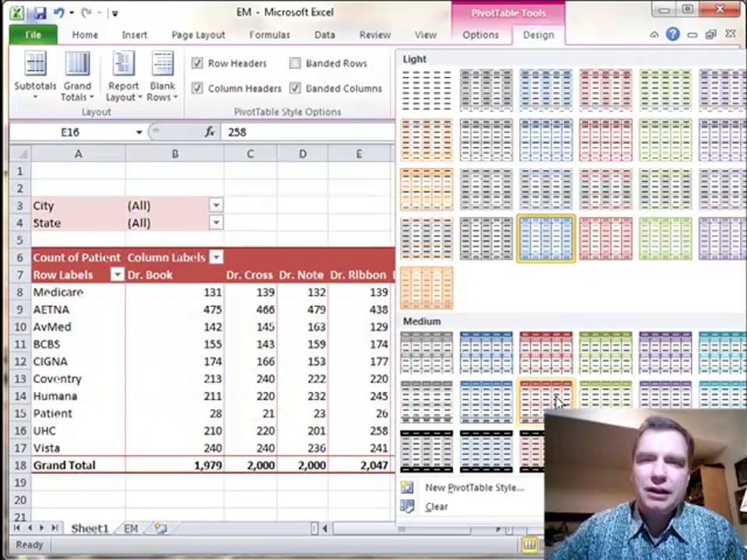
Task: Open the PivotTable Options tab
Action: pos(480,35)
